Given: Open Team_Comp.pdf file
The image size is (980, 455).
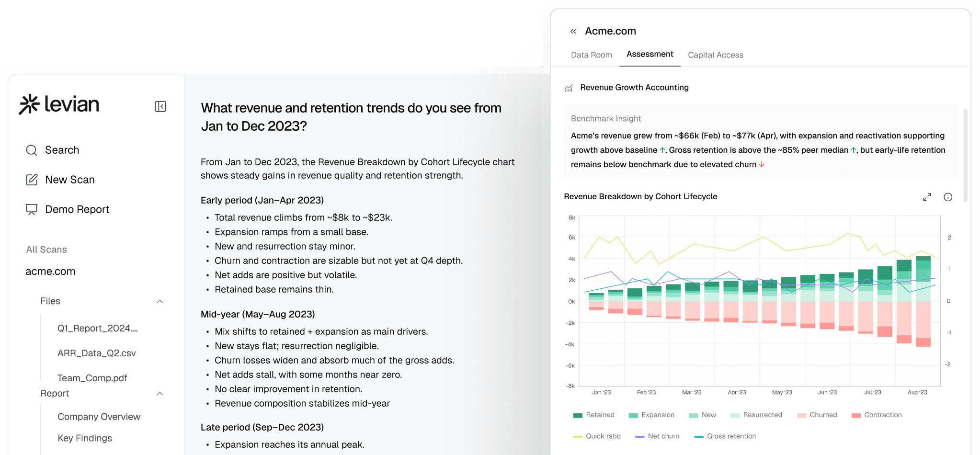Looking at the screenshot, I should [92, 378].
